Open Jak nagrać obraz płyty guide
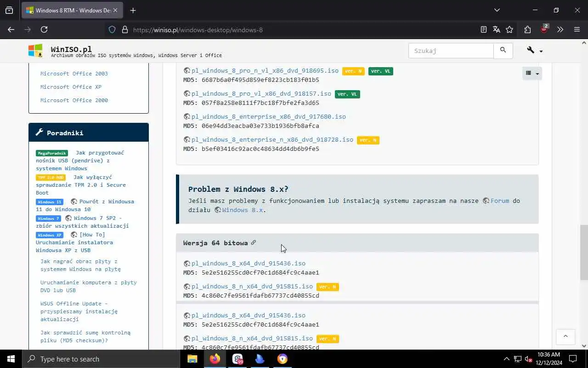This screenshot has width=588, height=368. click(x=80, y=265)
